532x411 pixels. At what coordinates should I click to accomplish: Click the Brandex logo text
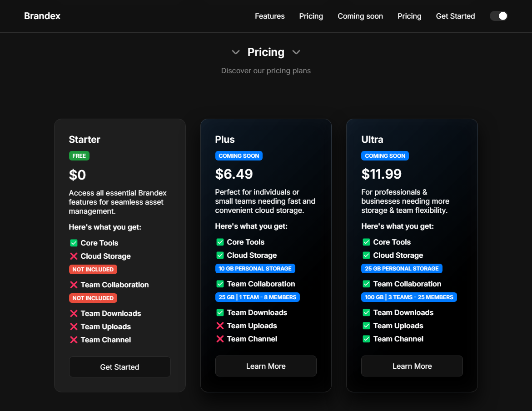pos(42,16)
